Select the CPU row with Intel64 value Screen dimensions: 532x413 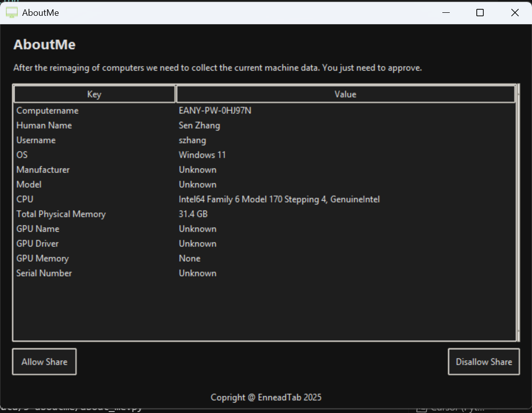click(x=25, y=200)
